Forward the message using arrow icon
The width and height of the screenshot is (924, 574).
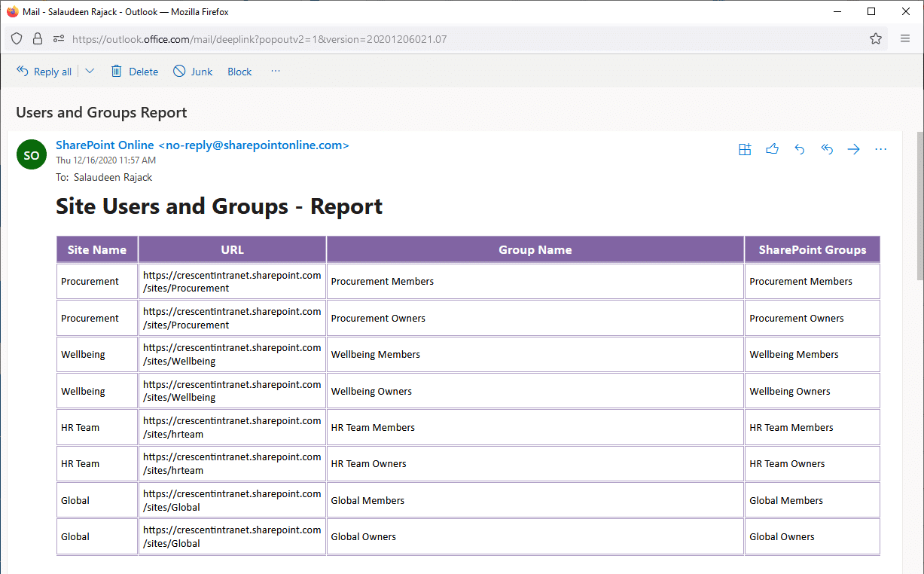(853, 149)
